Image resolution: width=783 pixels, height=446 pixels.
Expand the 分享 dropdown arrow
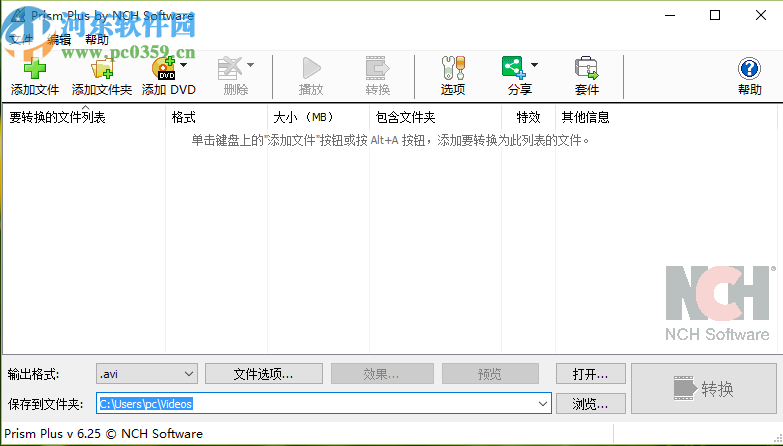[x=534, y=65]
